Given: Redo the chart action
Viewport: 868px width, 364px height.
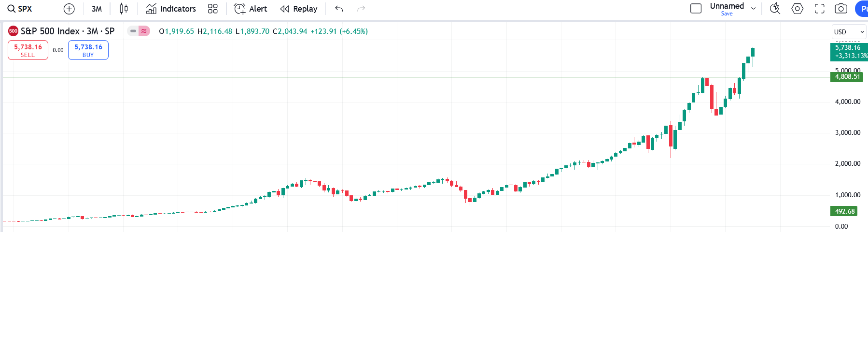Looking at the screenshot, I should coord(361,9).
